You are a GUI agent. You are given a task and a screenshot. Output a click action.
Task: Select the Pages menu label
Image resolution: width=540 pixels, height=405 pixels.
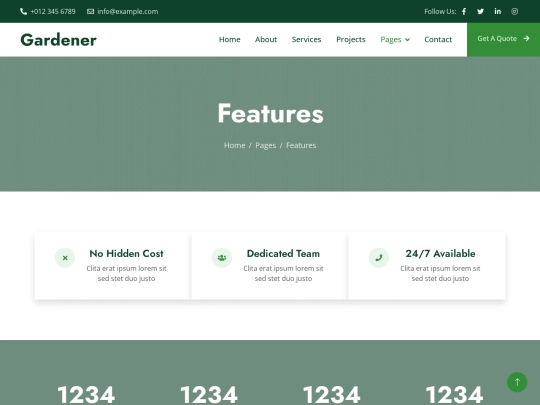pos(391,40)
